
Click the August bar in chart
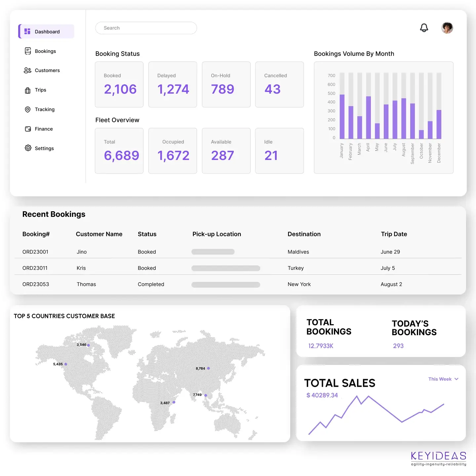(404, 118)
